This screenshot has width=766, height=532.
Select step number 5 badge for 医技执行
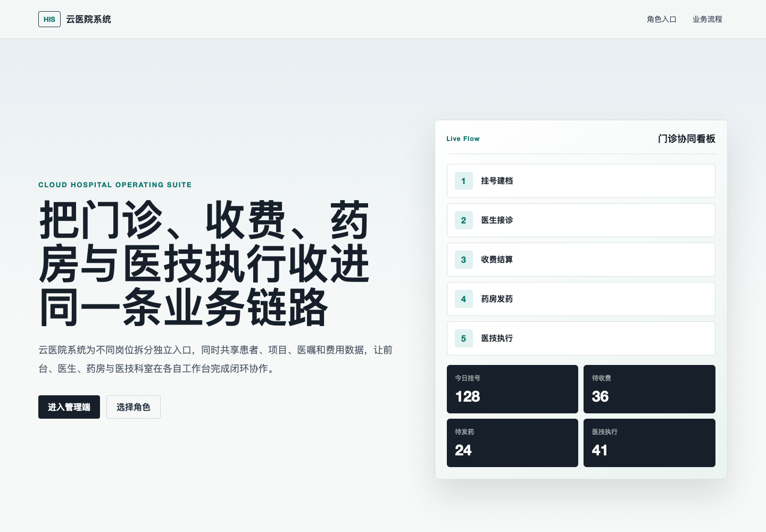464,338
